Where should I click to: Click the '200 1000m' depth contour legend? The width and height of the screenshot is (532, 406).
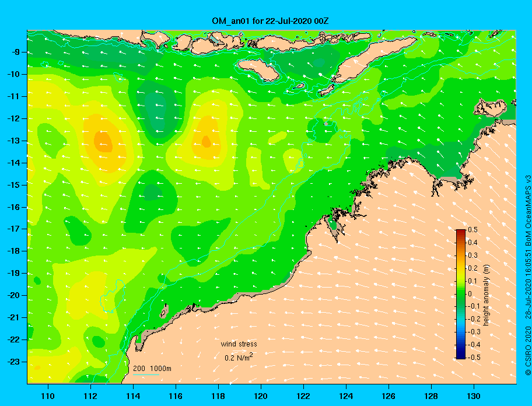coord(152,369)
